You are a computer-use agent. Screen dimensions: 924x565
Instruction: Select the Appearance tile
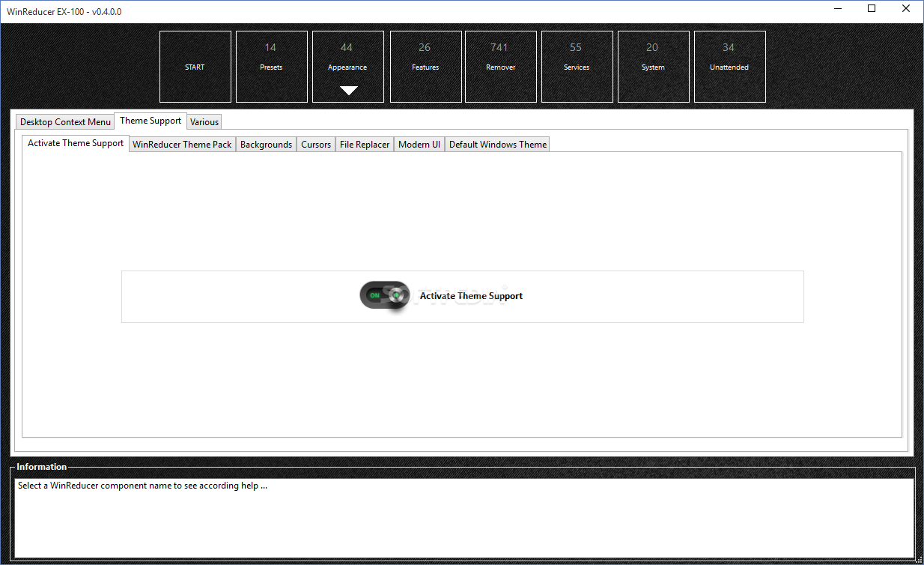[348, 67]
